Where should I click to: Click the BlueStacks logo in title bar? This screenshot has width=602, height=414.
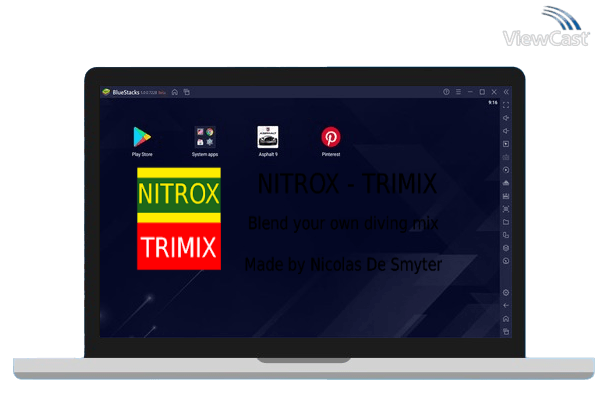[x=106, y=92]
